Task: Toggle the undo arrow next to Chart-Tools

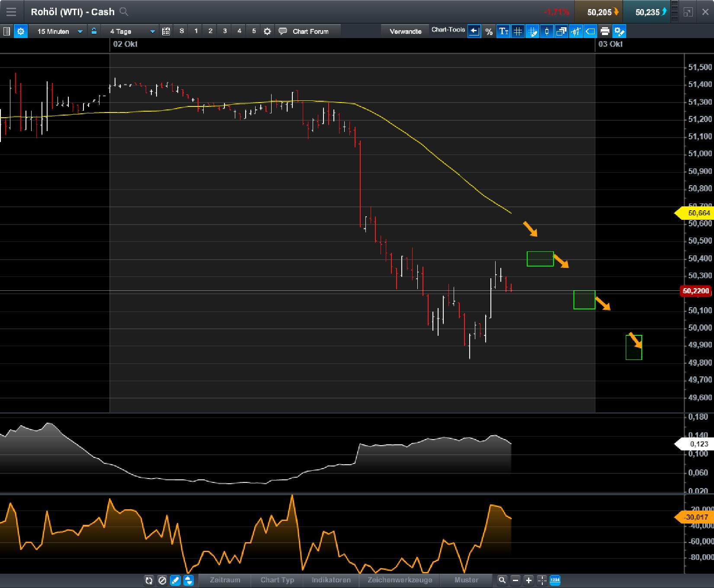Action: tap(474, 31)
